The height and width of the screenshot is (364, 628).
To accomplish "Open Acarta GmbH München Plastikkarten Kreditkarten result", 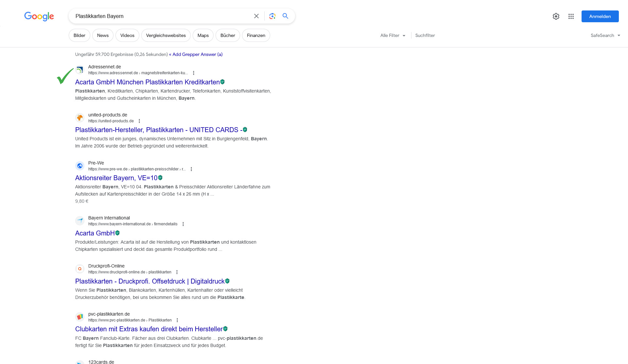I will [148, 82].
